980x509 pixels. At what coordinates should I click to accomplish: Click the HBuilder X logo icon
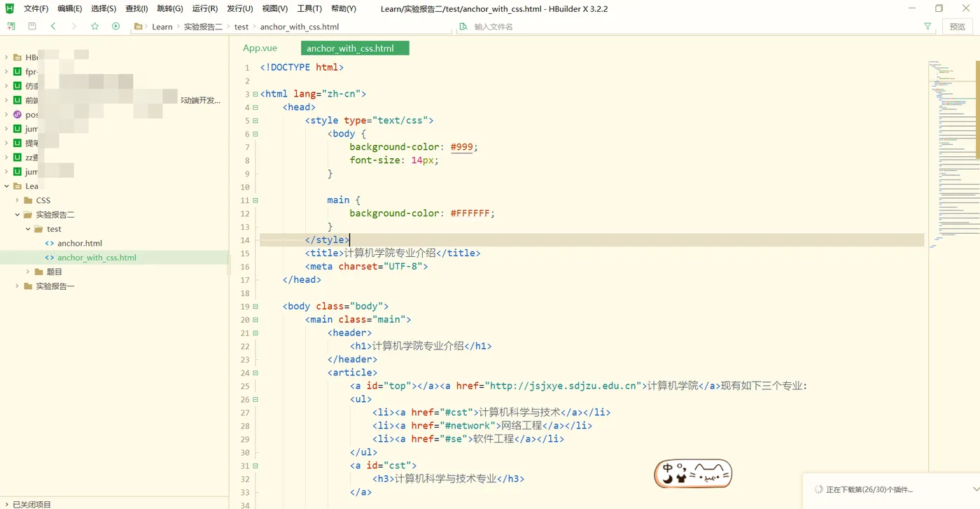10,8
